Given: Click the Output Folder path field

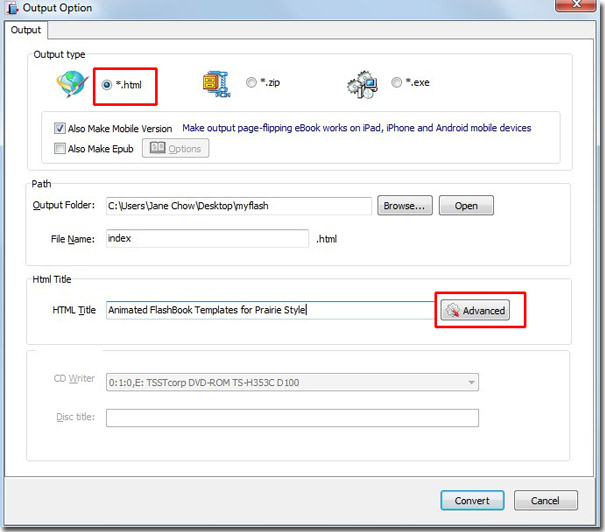Looking at the screenshot, I should tap(239, 206).
